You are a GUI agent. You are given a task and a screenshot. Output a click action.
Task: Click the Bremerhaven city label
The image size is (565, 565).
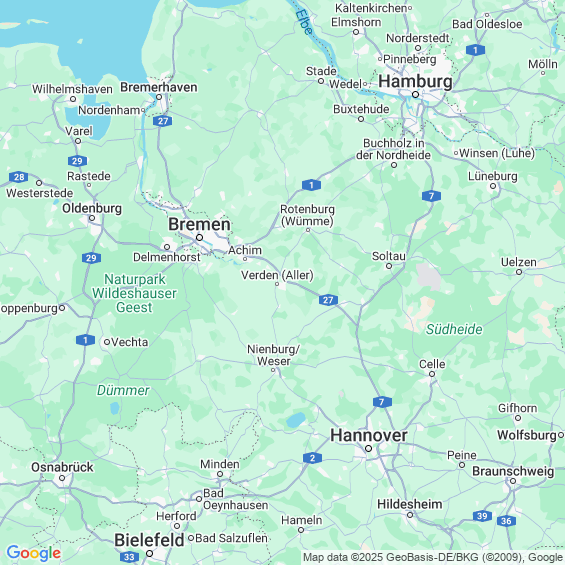[x=159, y=87]
